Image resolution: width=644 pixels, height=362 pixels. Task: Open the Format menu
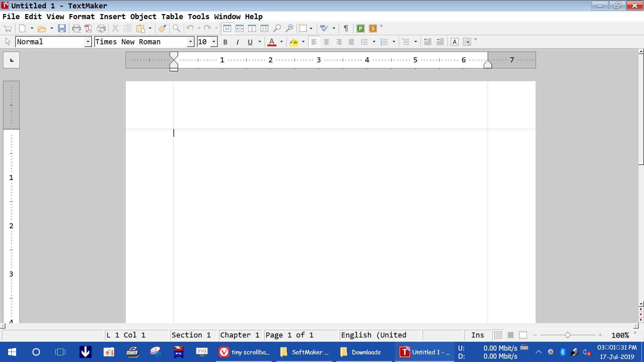click(82, 17)
